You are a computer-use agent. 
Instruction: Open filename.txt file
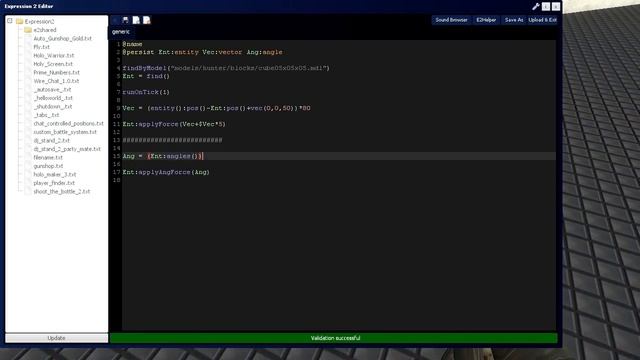click(48, 158)
